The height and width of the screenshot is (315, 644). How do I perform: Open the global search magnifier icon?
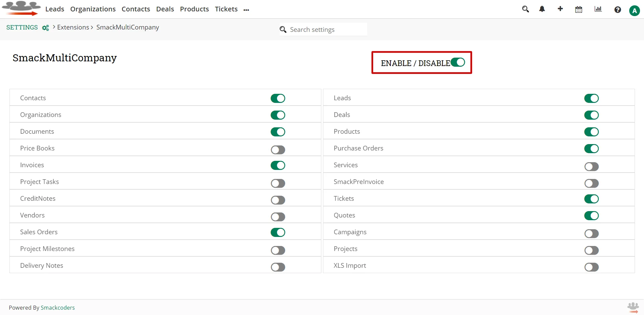point(526,9)
